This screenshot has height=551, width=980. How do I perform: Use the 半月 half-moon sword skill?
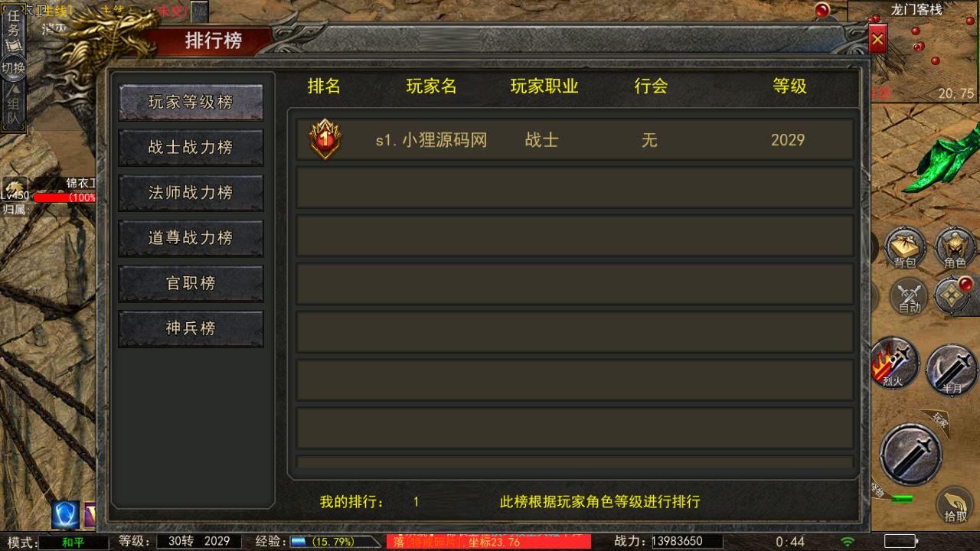[952, 370]
